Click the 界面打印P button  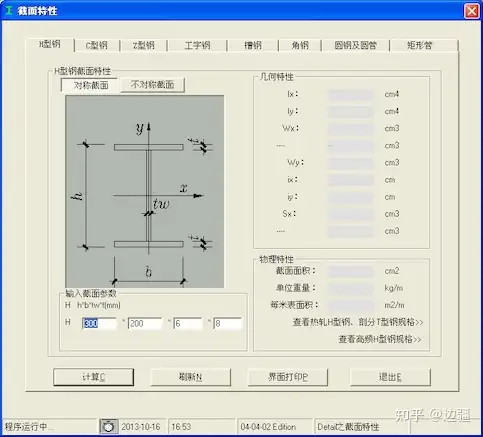pos(288,377)
